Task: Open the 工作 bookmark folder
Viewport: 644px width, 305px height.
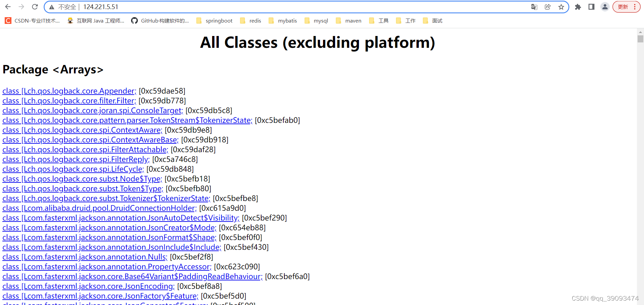Action: [406, 21]
